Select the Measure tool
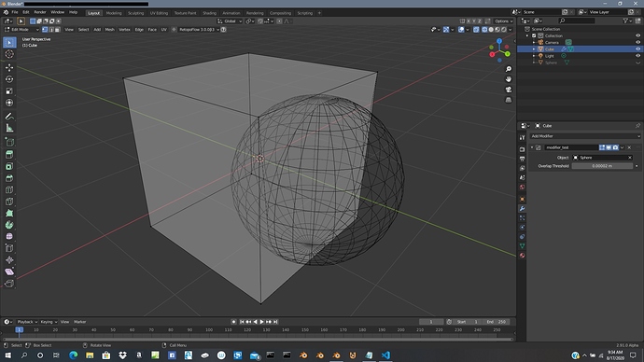 [x=9, y=129]
